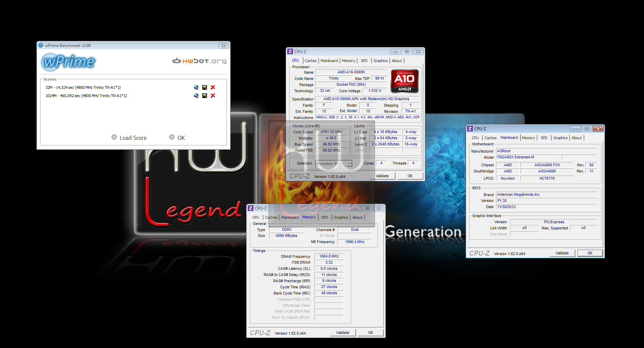The height and width of the screenshot is (348, 644).
Task: Select the Load Score radio button
Action: [114, 137]
